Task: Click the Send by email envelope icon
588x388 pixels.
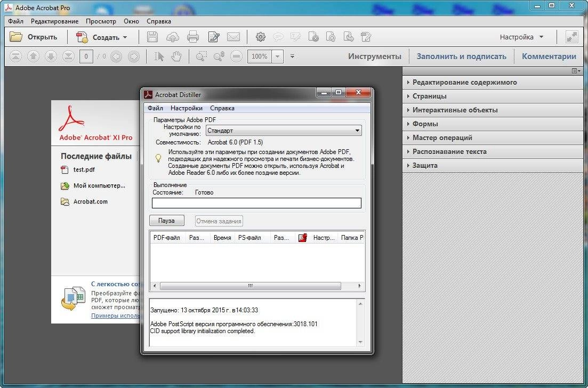Action: (233, 37)
